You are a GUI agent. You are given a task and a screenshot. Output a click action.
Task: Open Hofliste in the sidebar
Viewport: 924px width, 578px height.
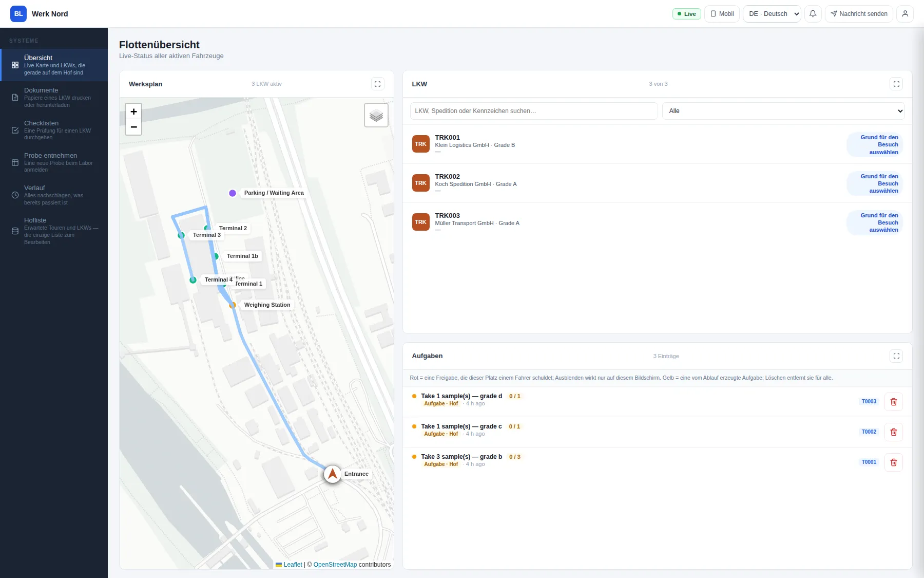point(54,231)
